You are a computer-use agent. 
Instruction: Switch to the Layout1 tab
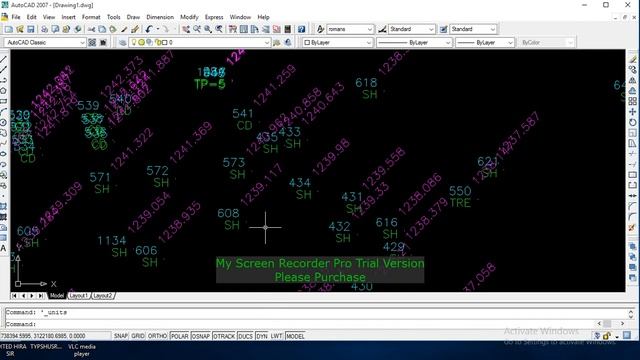(x=78, y=296)
